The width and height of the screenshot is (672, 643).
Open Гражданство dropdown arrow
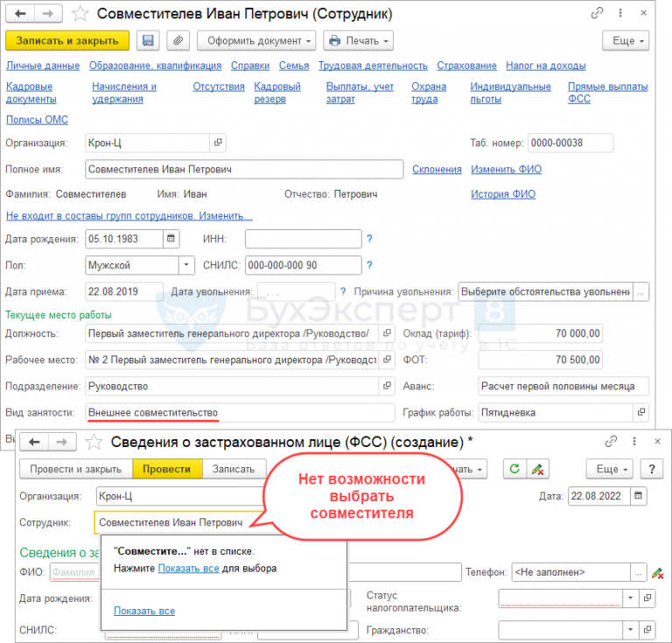629,630
